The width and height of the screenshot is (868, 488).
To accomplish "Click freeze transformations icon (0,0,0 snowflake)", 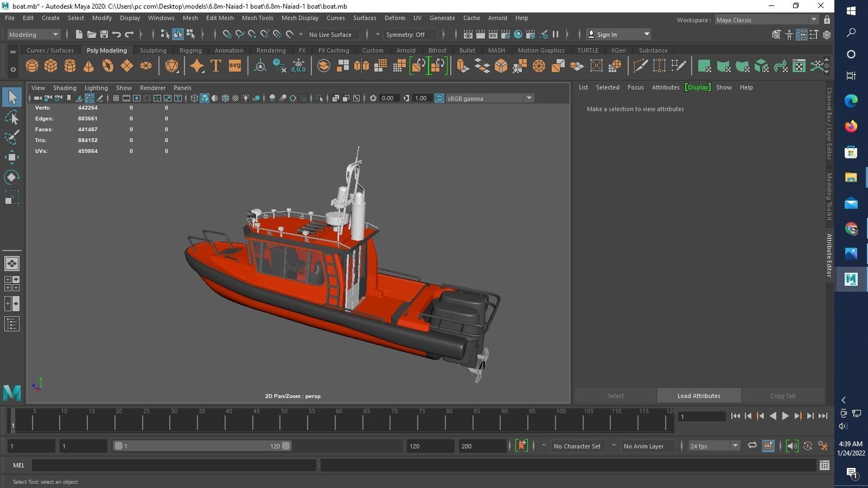I will pyautogui.click(x=298, y=66).
